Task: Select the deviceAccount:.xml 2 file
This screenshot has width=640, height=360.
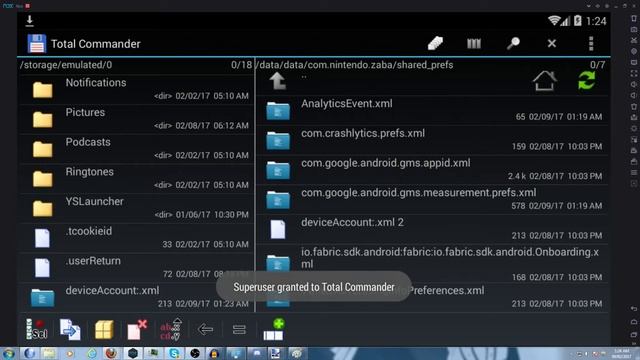Action: click(x=433, y=229)
